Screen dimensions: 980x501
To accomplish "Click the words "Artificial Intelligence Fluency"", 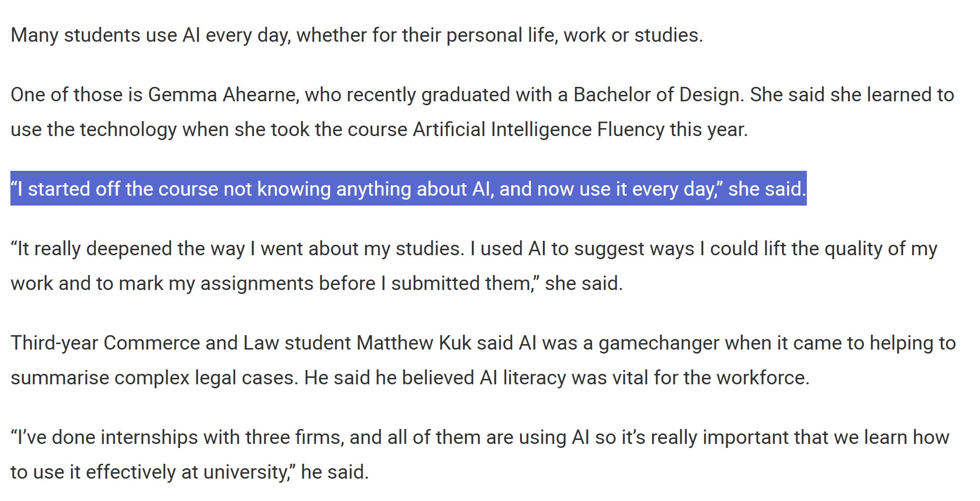I will (x=538, y=129).
